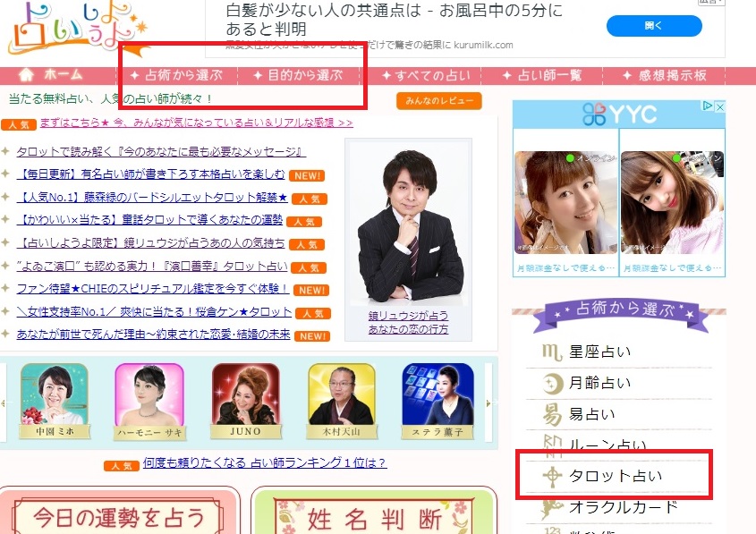The height and width of the screenshot is (534, 756).
Task: Click the YYC ad logo
Action: click(x=619, y=114)
